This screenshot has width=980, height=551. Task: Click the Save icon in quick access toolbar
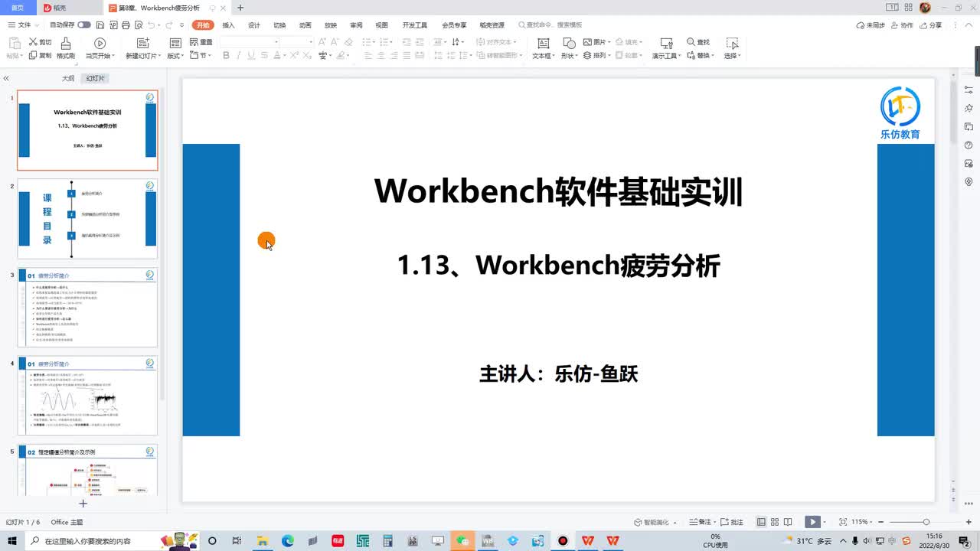pos(100,25)
